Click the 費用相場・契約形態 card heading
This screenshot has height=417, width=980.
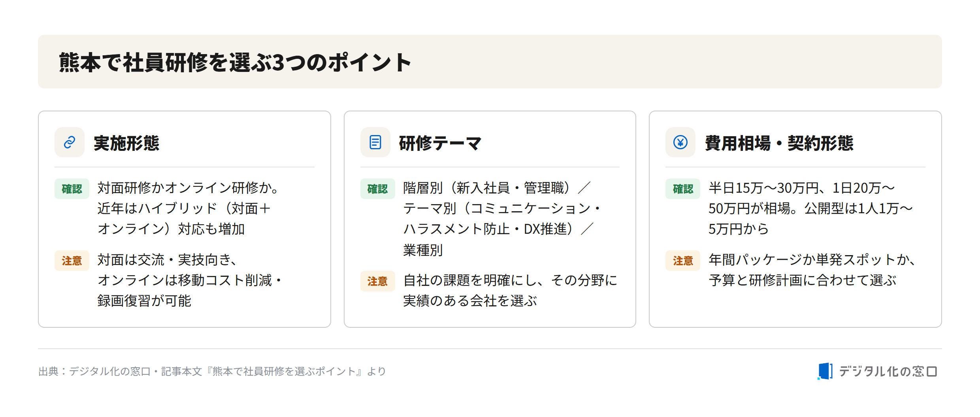coord(779,143)
